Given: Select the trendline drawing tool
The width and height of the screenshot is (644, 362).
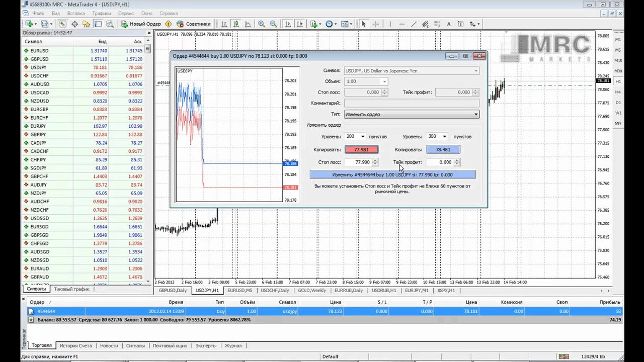Looking at the screenshot, I should coord(414,24).
